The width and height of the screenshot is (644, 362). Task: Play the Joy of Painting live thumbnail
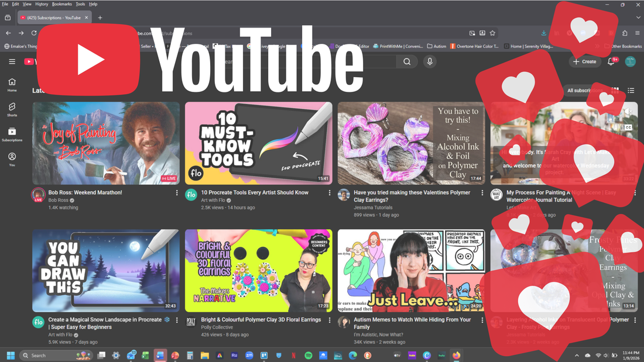coord(106,143)
